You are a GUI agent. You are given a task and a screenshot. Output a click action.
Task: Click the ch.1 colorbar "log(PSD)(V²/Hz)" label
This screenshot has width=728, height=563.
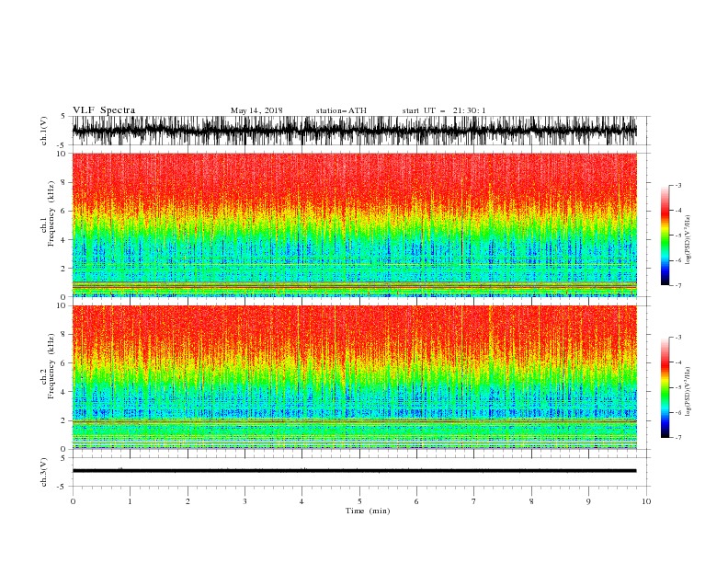click(x=688, y=240)
